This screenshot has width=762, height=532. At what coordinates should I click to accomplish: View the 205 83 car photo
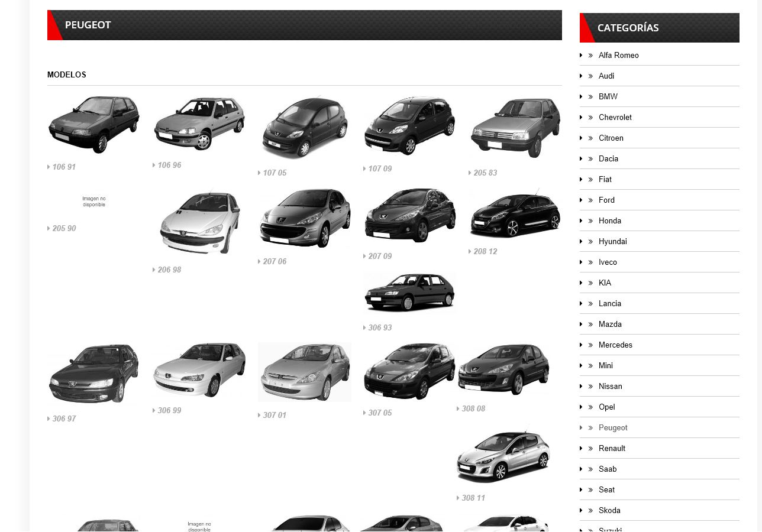tap(515, 128)
